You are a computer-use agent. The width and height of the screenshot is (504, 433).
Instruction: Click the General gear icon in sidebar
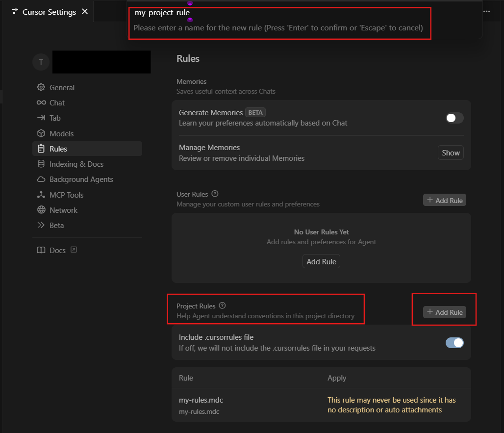[x=41, y=87]
